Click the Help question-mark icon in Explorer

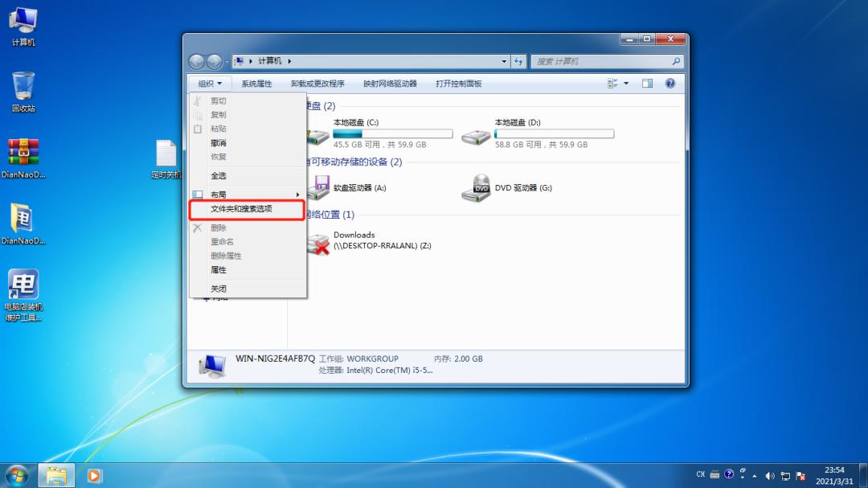[x=669, y=83]
